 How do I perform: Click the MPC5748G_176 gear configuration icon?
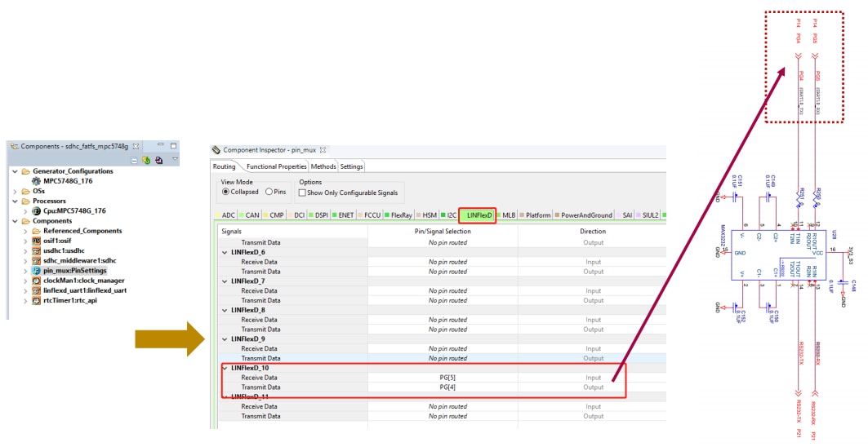point(37,181)
